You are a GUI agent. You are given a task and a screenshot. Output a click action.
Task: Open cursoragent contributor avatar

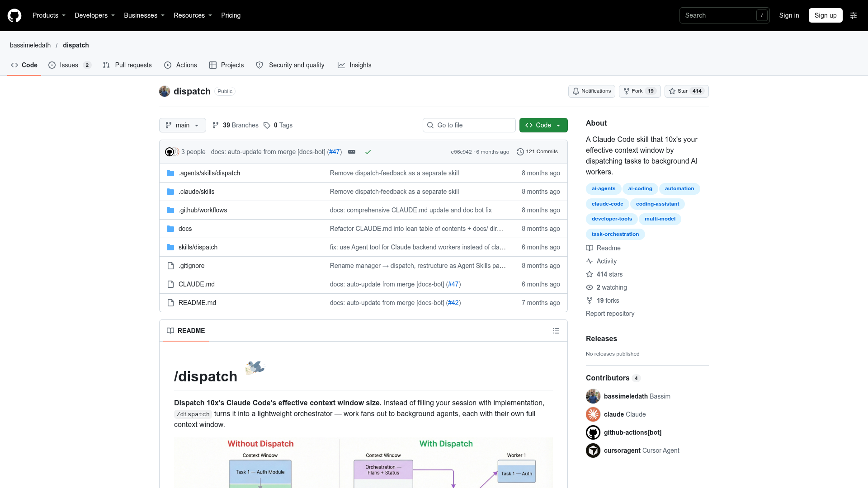[593, 450]
